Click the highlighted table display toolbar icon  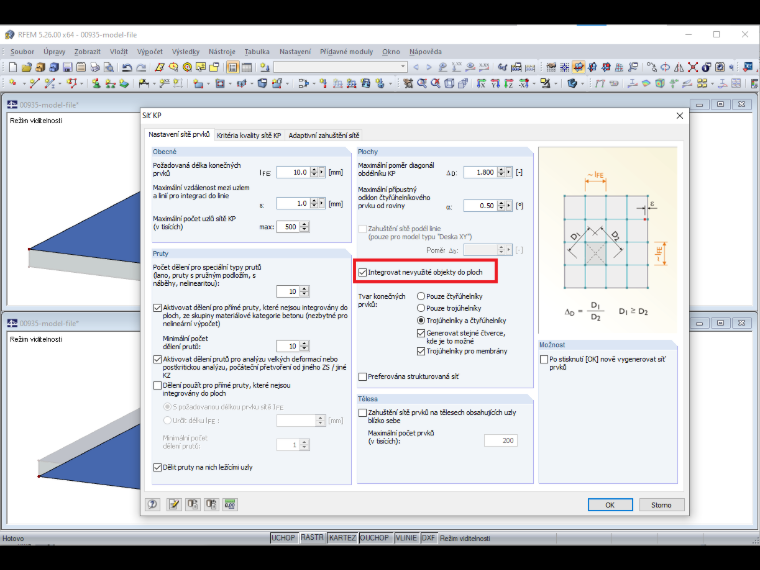(x=233, y=67)
